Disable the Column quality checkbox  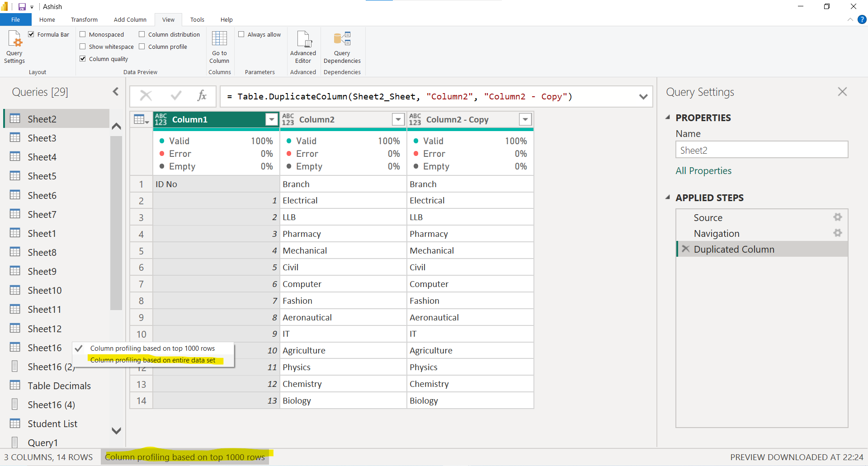83,58
